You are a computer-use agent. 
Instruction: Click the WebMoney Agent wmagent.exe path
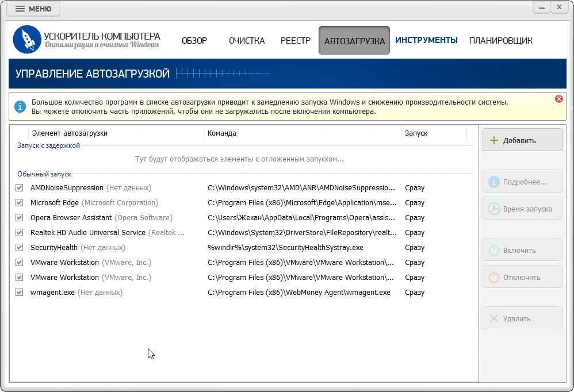pyautogui.click(x=299, y=293)
